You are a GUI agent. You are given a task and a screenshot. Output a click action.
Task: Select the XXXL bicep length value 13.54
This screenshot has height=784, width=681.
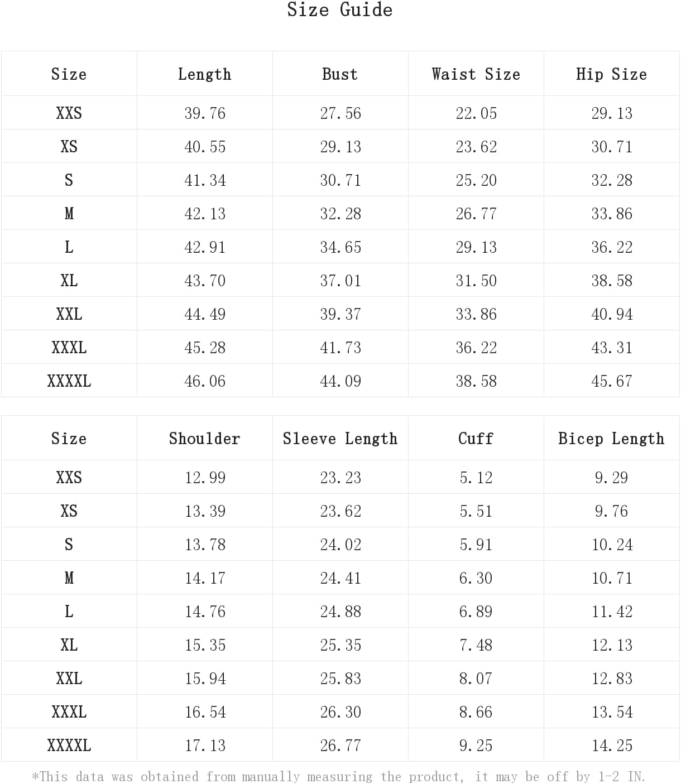click(612, 712)
